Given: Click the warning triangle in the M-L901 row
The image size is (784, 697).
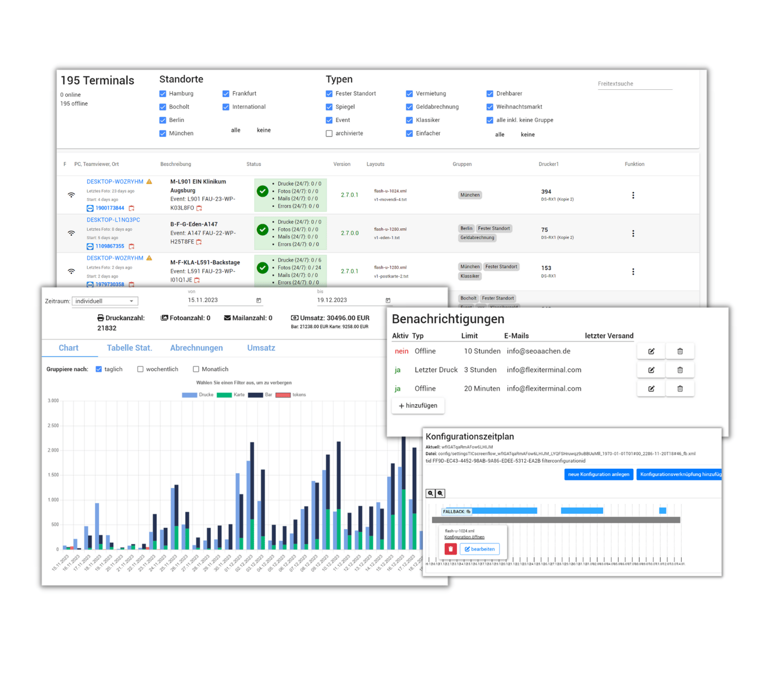Looking at the screenshot, I should (x=149, y=181).
